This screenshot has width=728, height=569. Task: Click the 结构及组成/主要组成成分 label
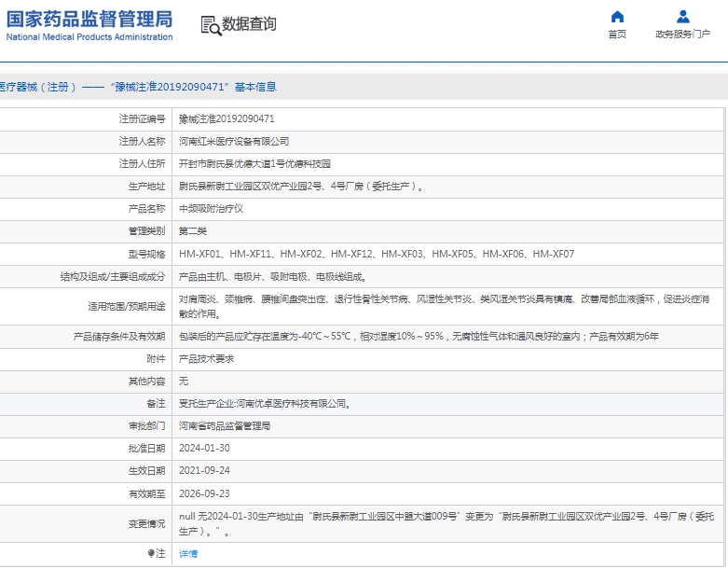click(x=113, y=277)
